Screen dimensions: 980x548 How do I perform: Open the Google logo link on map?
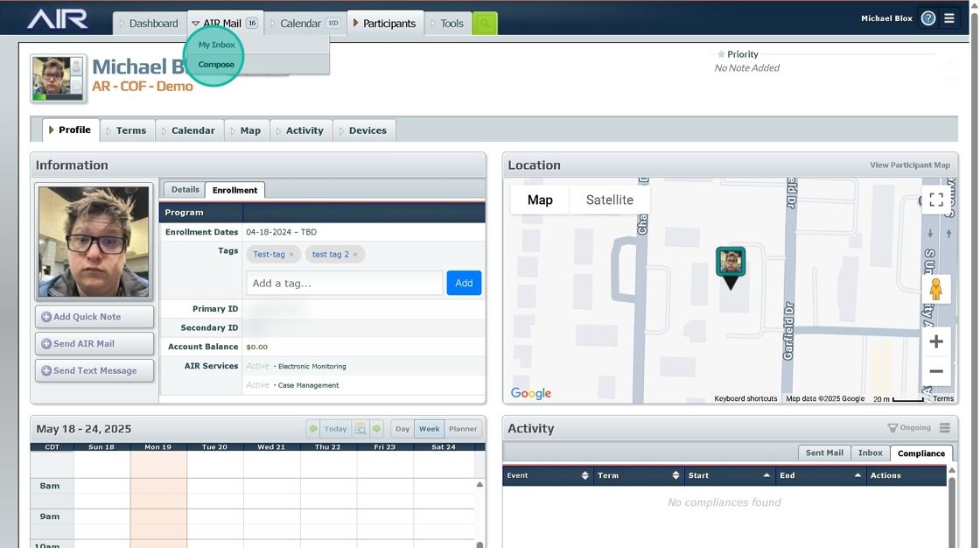coord(530,393)
